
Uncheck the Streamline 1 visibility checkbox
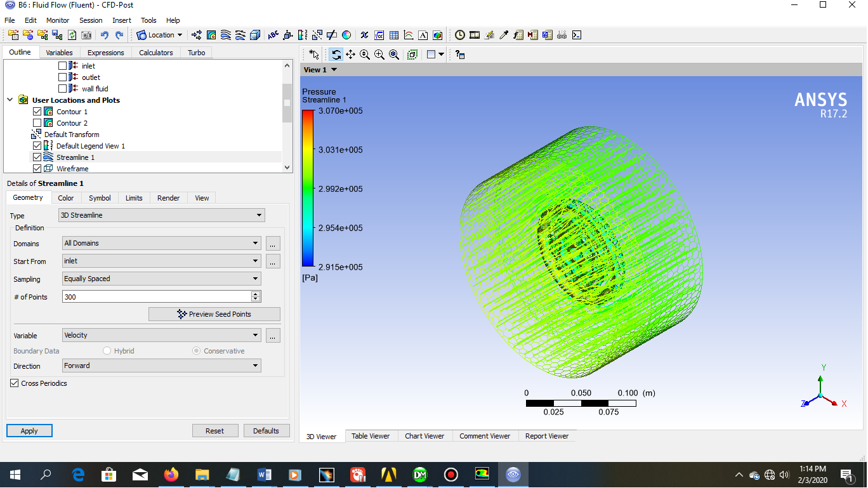pyautogui.click(x=36, y=157)
